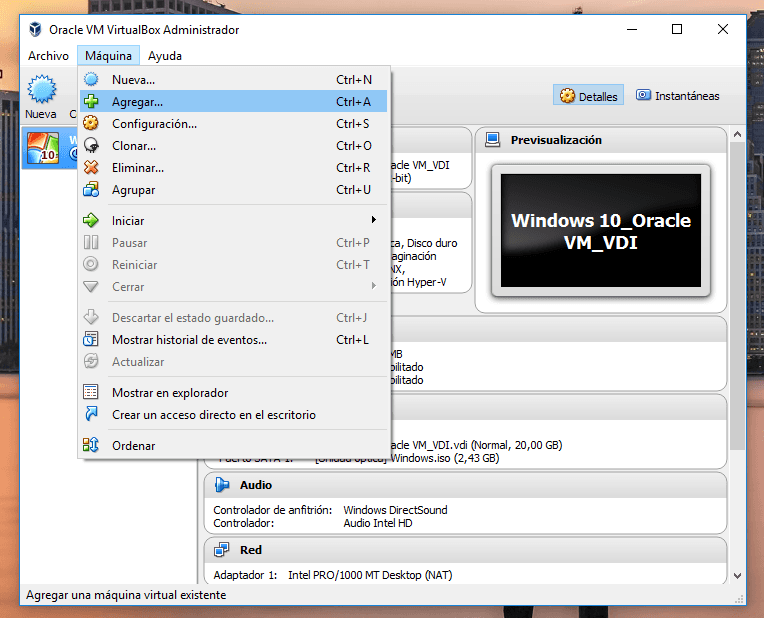Choose Nueva... from the Máquina menu

[234, 79]
